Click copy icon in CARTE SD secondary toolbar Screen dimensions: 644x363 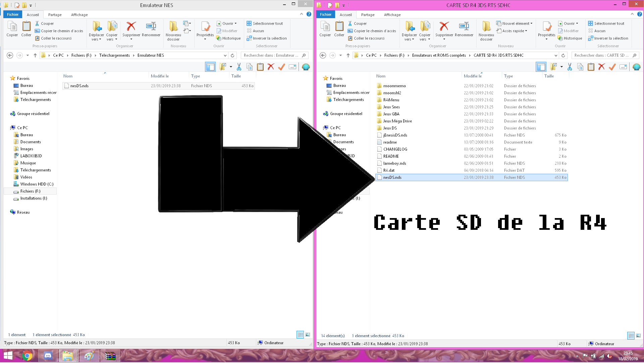coord(580,67)
